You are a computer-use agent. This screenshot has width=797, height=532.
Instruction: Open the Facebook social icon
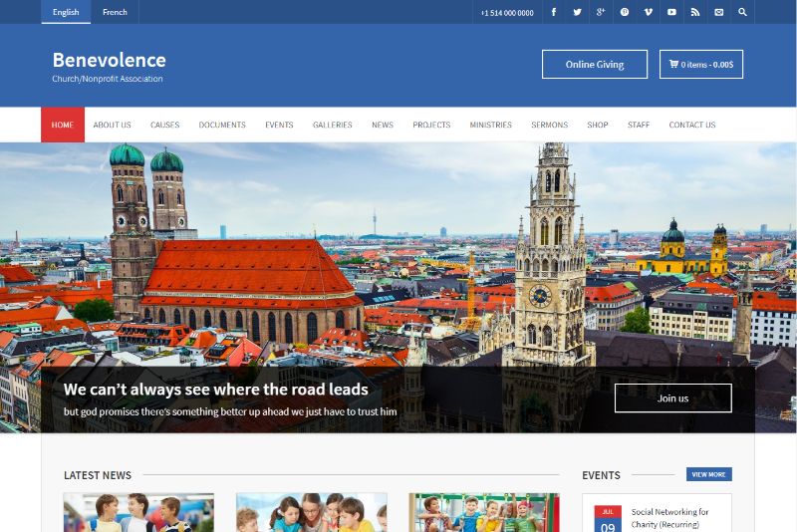[554, 12]
